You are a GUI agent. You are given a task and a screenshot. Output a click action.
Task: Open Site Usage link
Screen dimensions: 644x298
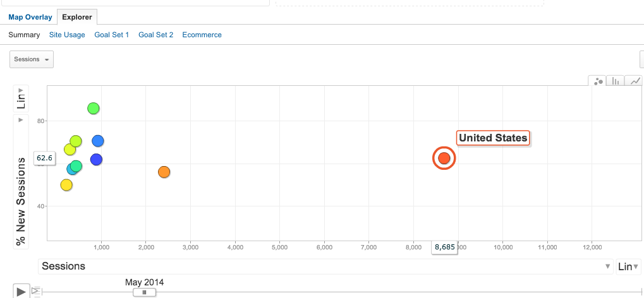tap(67, 35)
